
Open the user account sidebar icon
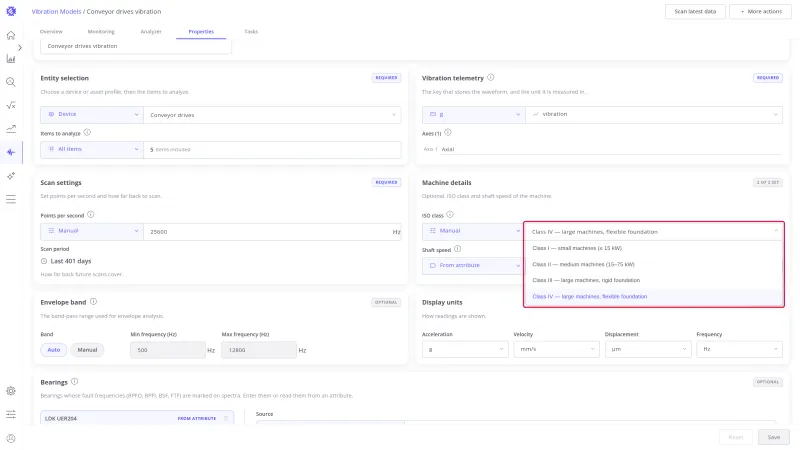coord(11,438)
